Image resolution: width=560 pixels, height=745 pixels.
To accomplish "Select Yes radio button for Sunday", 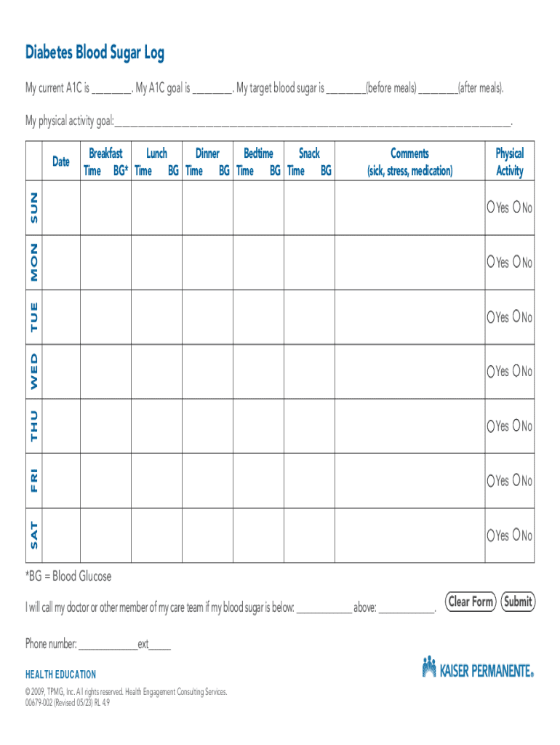I will coord(492,207).
